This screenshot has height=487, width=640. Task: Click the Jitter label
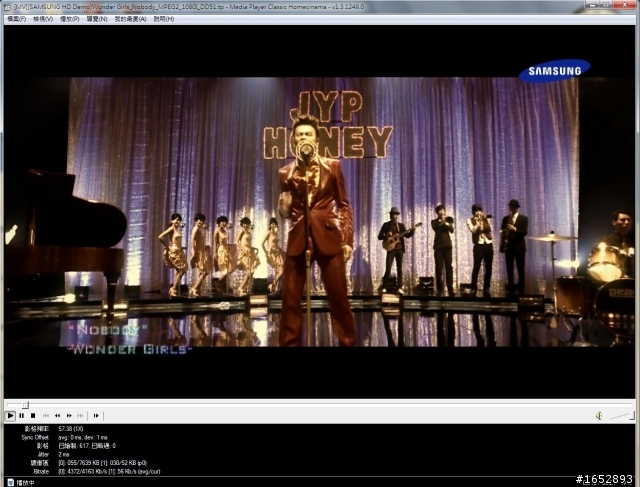tap(43, 454)
